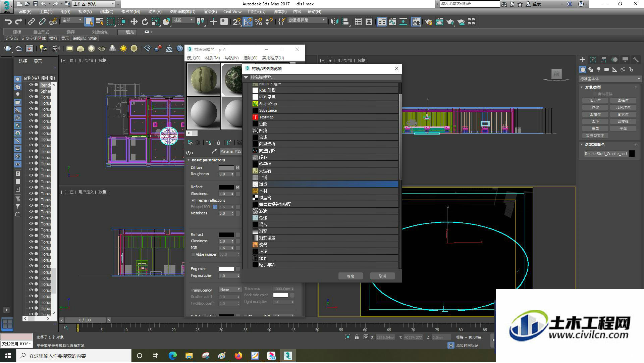The height and width of the screenshot is (363, 644).
Task: Create 圆柱体 cylinder primitive
Action: (595, 114)
